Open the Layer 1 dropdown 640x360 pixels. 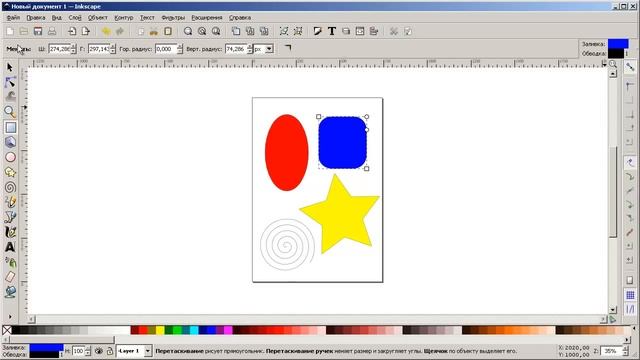[148, 351]
